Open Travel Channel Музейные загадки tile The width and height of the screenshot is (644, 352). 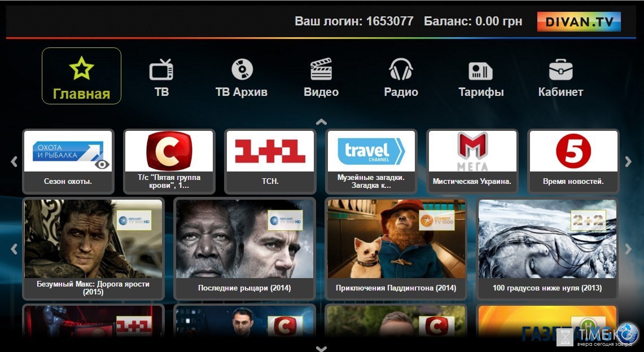point(371,161)
